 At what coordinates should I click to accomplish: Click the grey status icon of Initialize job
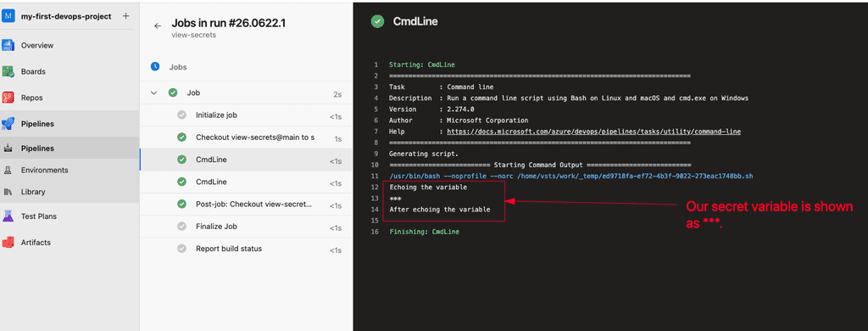point(181,115)
